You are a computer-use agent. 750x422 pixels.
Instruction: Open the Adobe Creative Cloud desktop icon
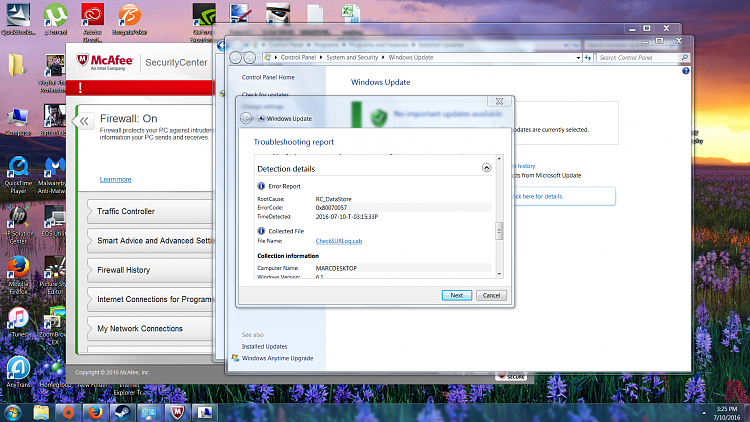[x=92, y=22]
